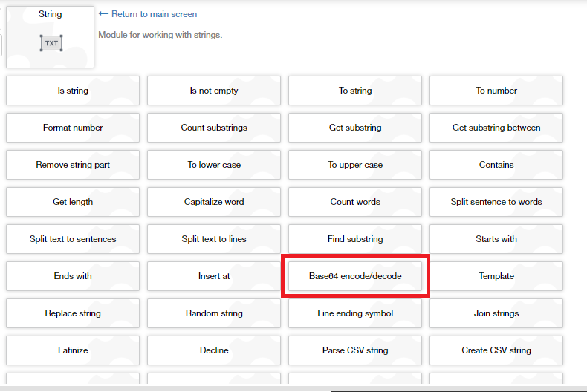Open the Parse CSV string action
Screen dimensions: 587x392
pyautogui.click(x=355, y=350)
